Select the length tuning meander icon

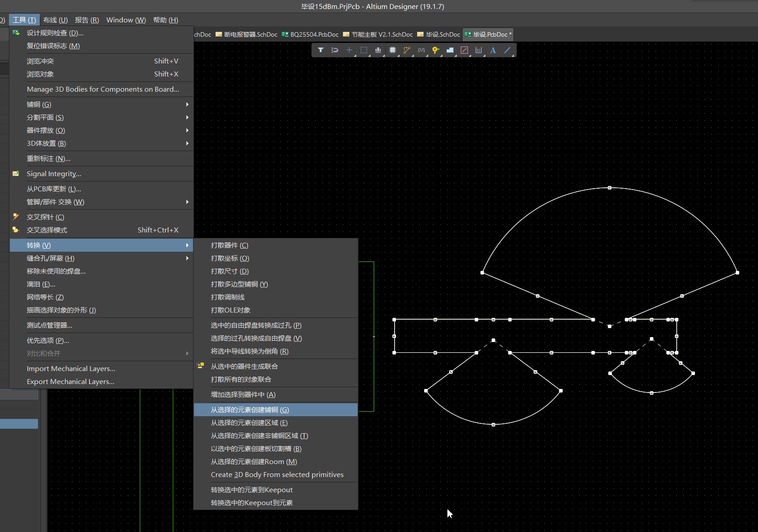[x=421, y=50]
